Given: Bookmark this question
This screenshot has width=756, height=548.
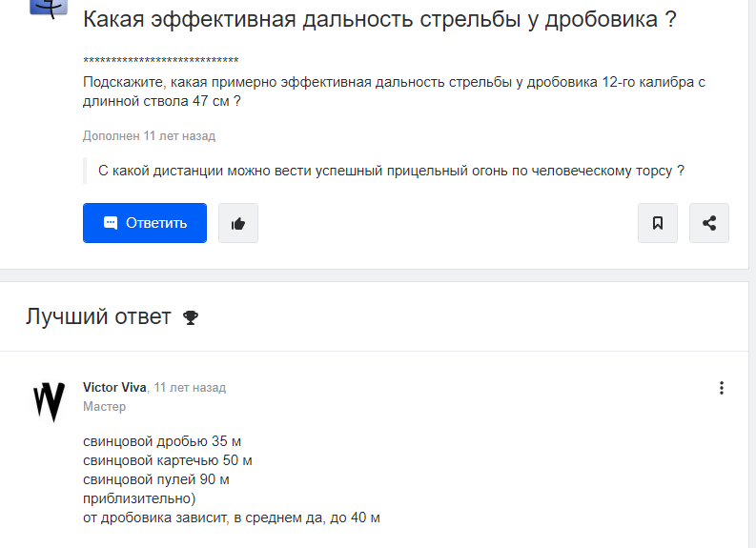Looking at the screenshot, I should click(x=658, y=223).
